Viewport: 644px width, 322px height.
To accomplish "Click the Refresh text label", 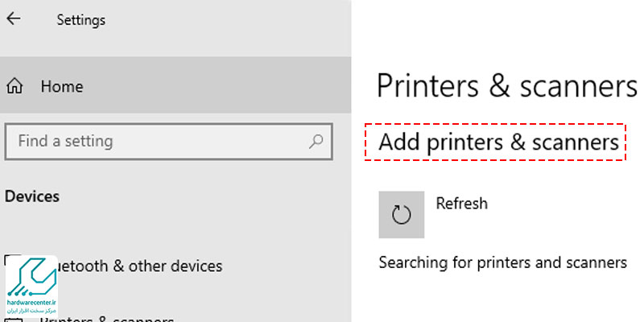I will click(x=461, y=204).
